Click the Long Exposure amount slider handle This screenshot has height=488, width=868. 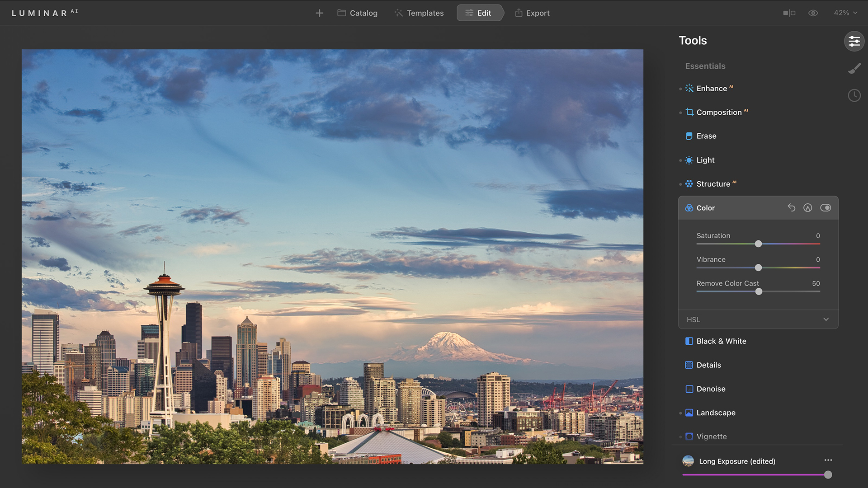click(x=828, y=475)
